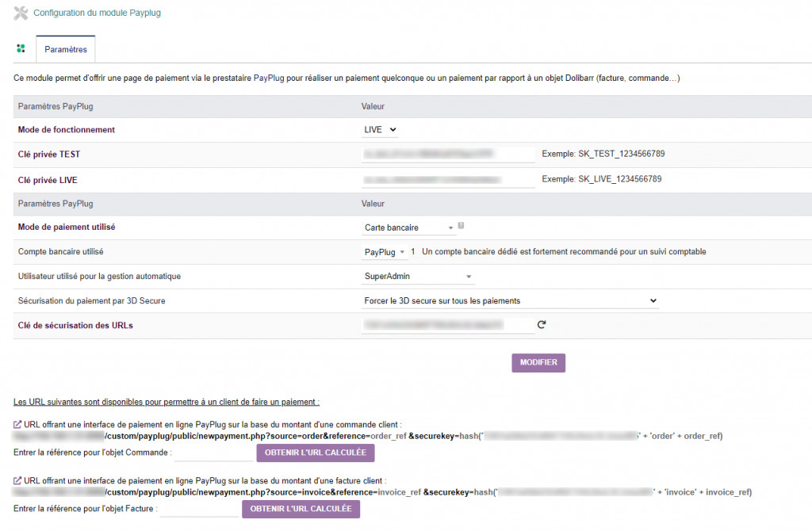The image size is (812, 531).
Task: Focus the Clé privée TEST input field
Action: (x=448, y=154)
